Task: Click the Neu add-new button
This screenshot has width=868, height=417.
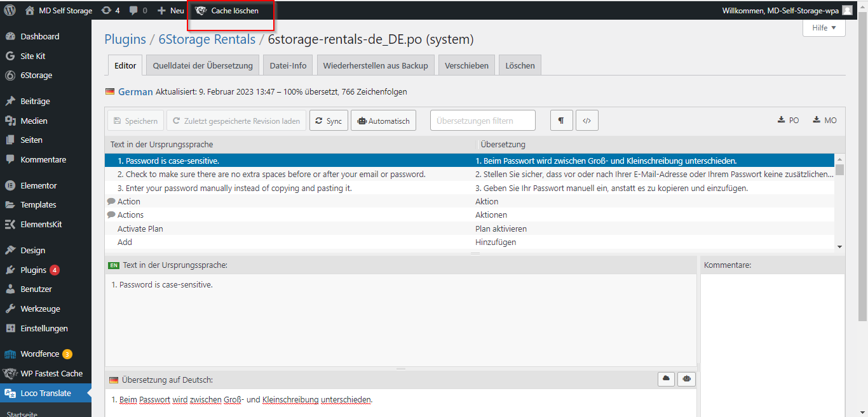Action: click(x=170, y=10)
